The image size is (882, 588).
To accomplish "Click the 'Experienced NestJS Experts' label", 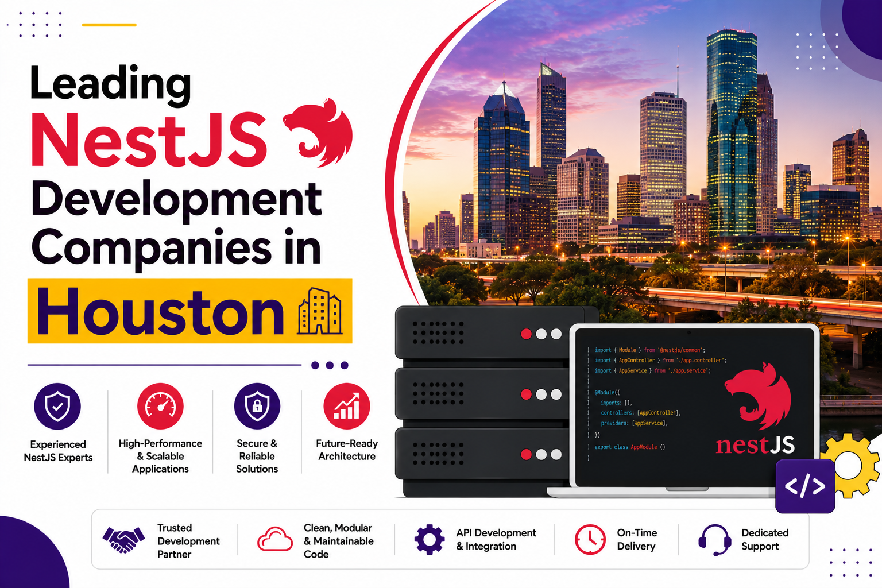I will tap(58, 451).
